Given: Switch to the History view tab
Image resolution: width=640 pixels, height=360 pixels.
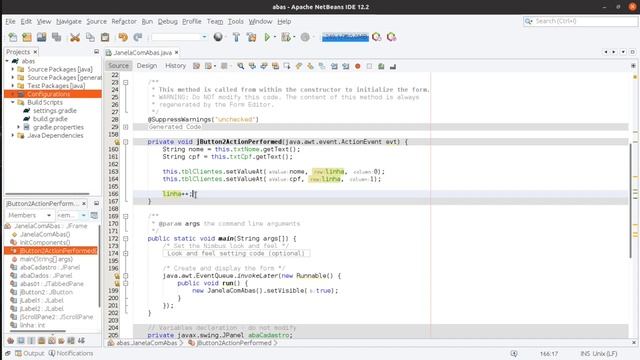Looking at the screenshot, I should coord(176,66).
